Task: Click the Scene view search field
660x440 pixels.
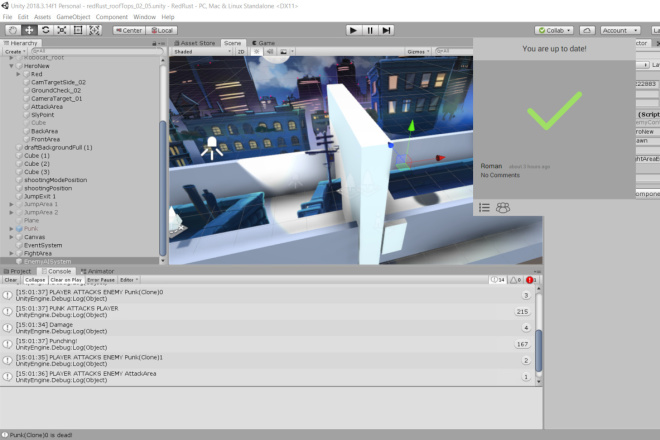Action: point(454,51)
